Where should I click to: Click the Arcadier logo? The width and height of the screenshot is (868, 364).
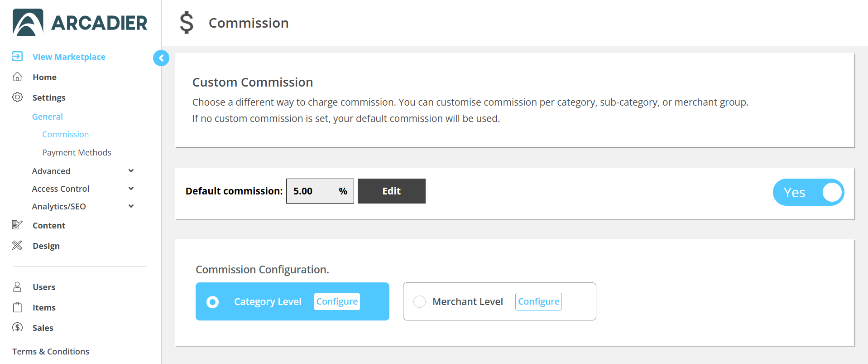[x=80, y=22]
